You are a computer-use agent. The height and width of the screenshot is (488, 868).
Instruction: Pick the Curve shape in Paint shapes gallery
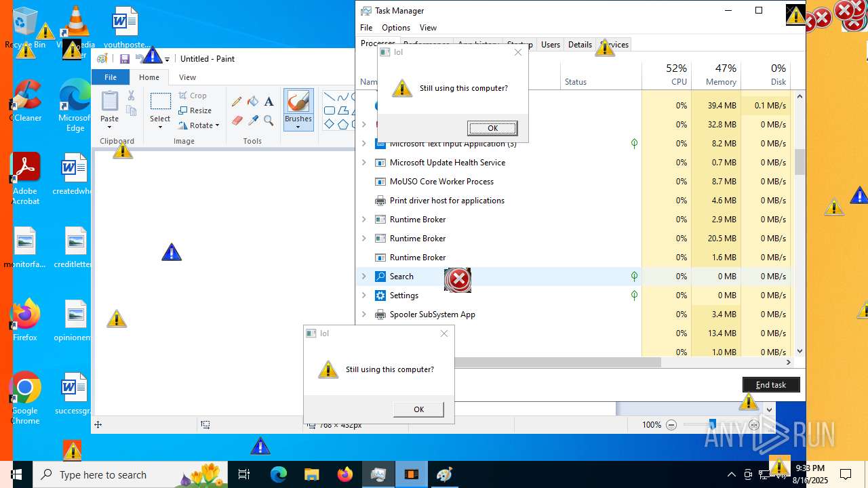coord(343,97)
